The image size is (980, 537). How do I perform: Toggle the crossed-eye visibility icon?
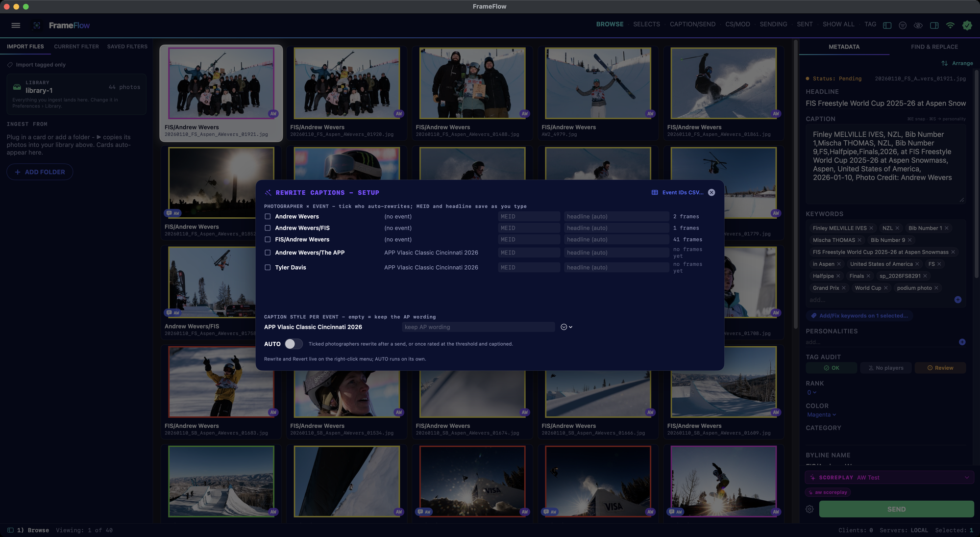pos(918,26)
